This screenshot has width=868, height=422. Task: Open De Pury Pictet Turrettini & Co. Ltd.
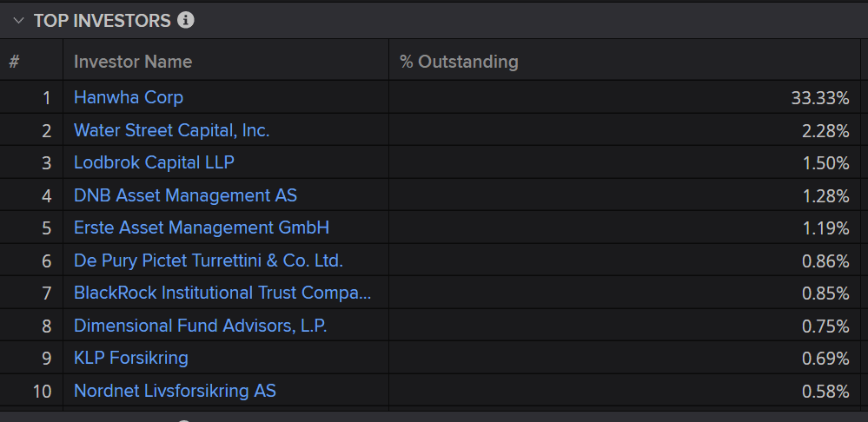209,260
